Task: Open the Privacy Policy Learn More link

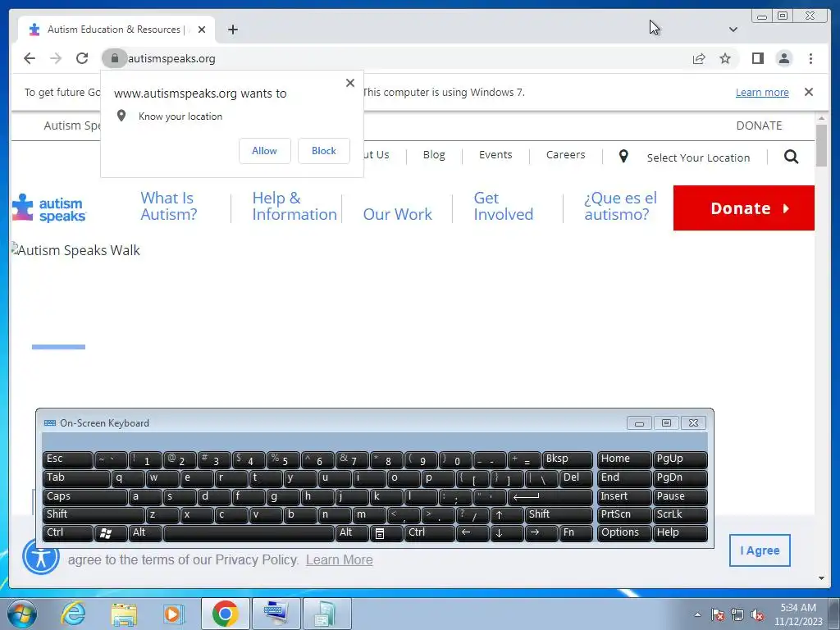Action: coord(339,559)
